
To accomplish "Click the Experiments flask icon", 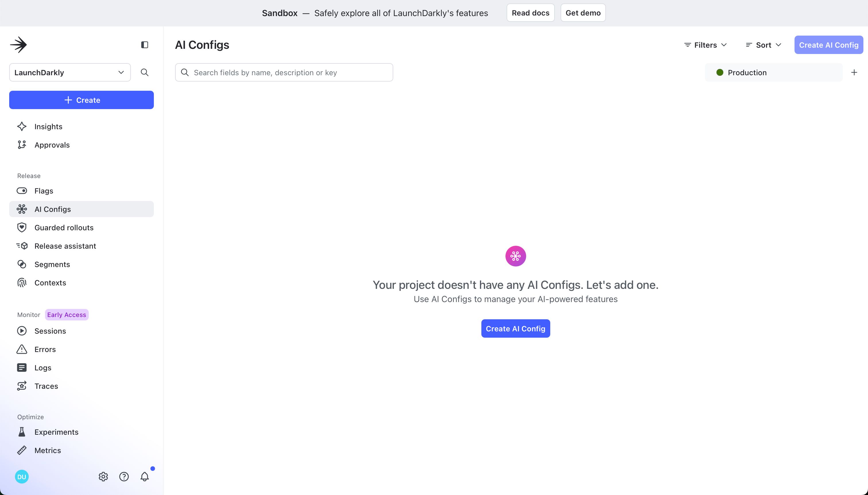I will point(22,432).
